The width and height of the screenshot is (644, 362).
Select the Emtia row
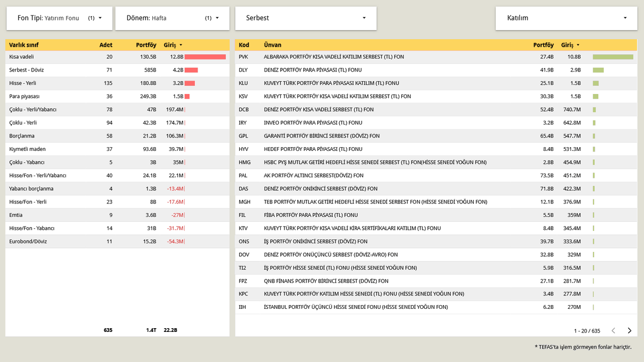(118, 215)
